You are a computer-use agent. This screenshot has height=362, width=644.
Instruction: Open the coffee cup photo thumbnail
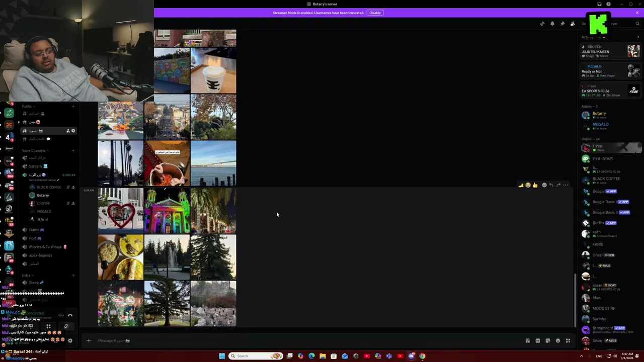[213, 70]
